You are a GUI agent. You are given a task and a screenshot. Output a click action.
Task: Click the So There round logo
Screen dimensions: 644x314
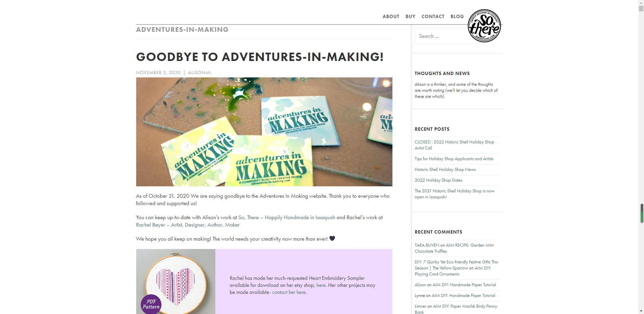click(484, 26)
